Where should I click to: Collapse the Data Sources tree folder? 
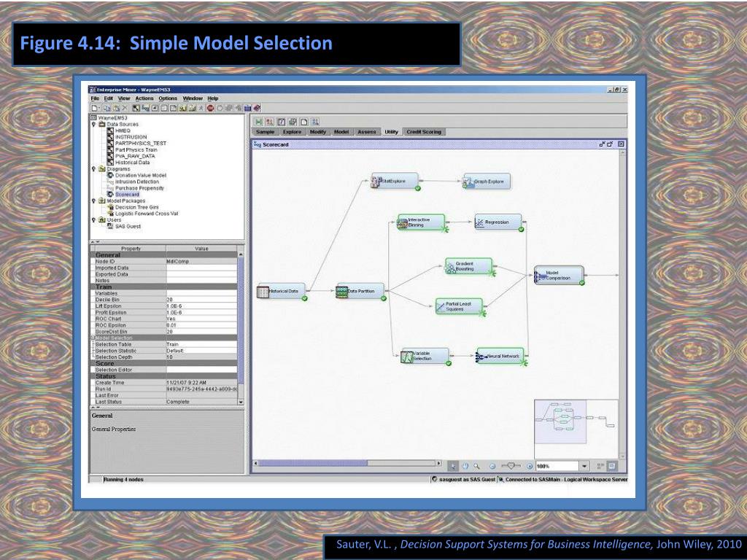click(x=94, y=124)
